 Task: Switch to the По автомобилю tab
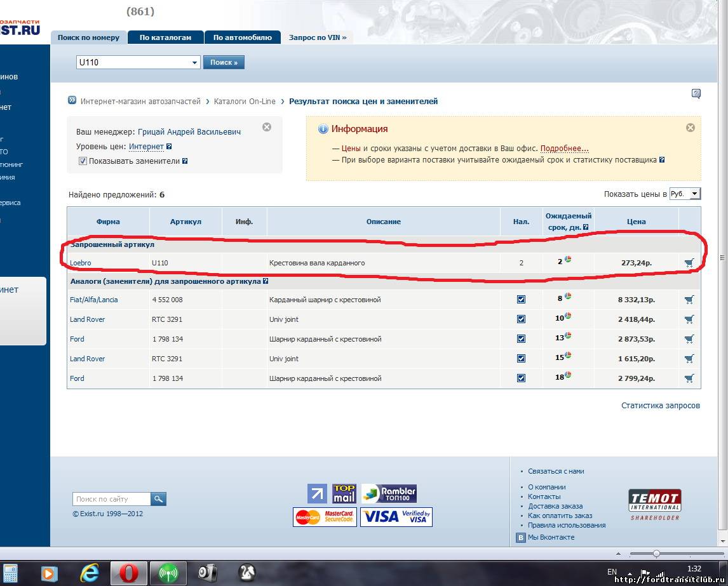243,37
